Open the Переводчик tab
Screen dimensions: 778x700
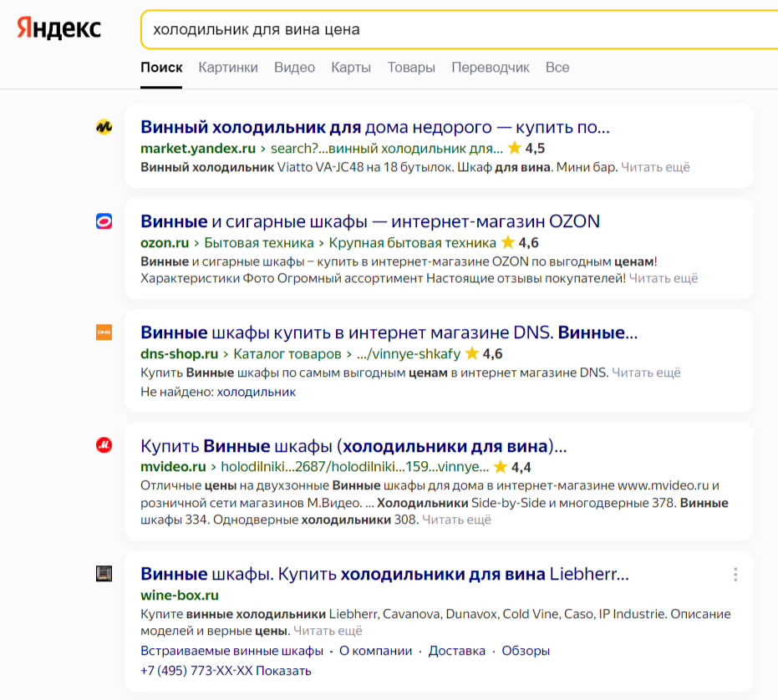coord(491,68)
